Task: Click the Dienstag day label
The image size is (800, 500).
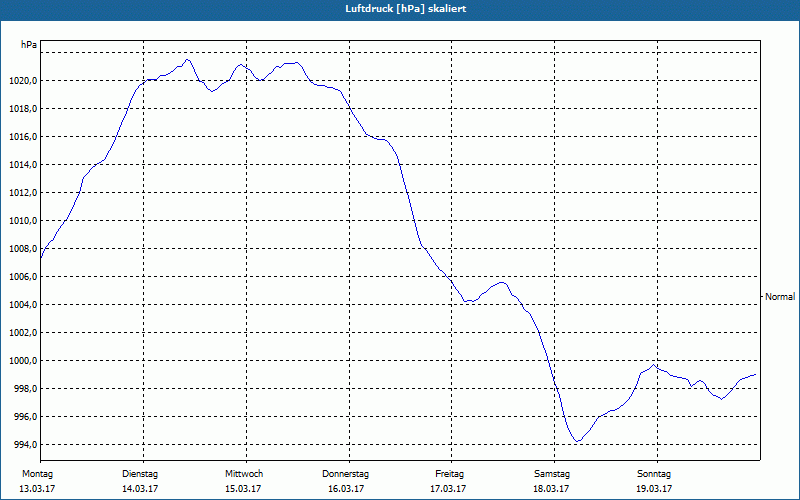Action: coord(140,474)
